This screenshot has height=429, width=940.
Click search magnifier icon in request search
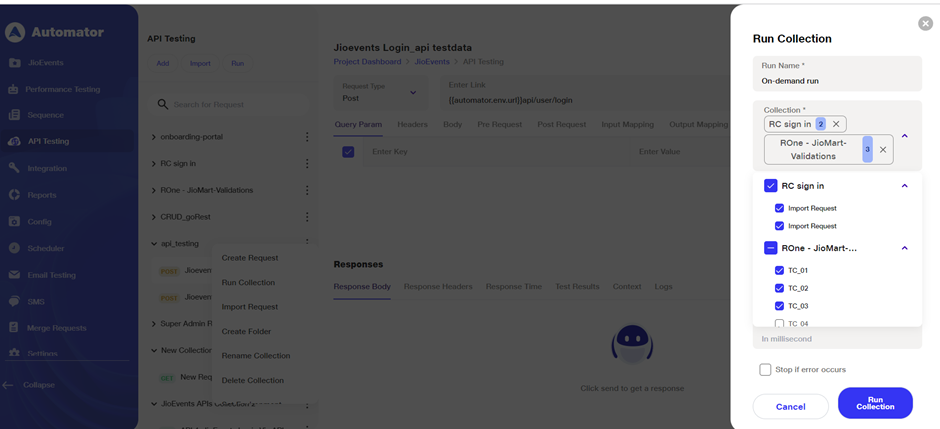point(162,104)
